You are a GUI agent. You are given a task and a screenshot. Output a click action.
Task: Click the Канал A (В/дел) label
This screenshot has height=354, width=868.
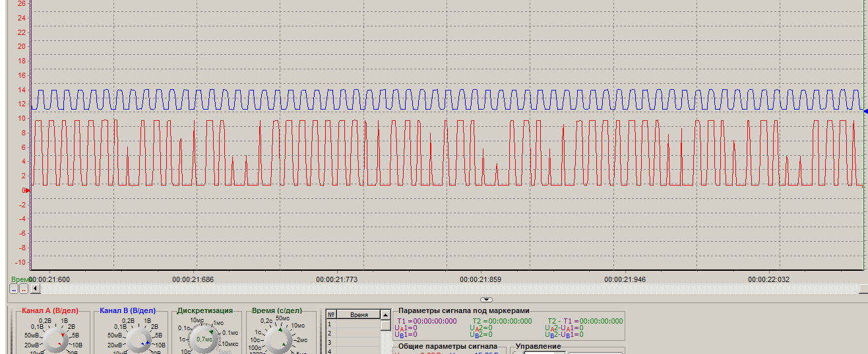(49, 310)
